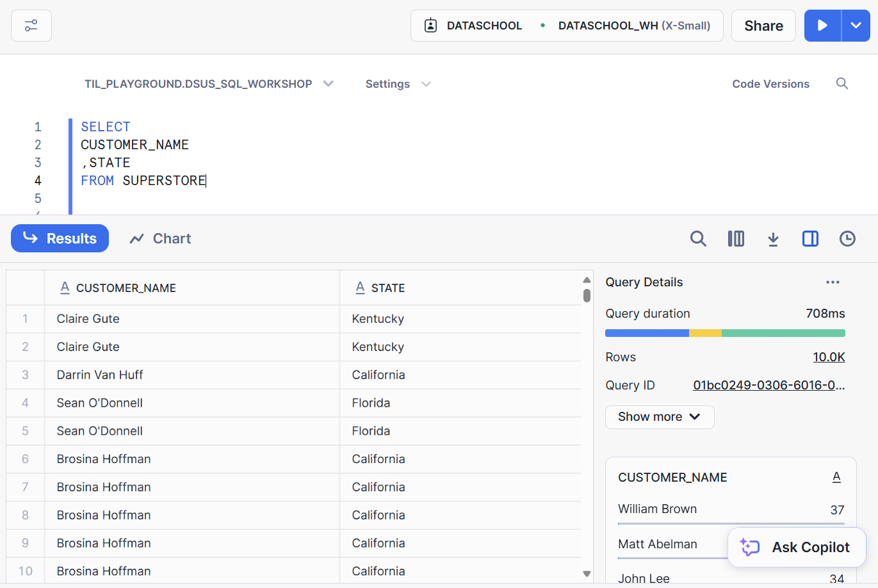Expand the run options dropdown arrow
The height and width of the screenshot is (588, 878).
[x=856, y=26]
